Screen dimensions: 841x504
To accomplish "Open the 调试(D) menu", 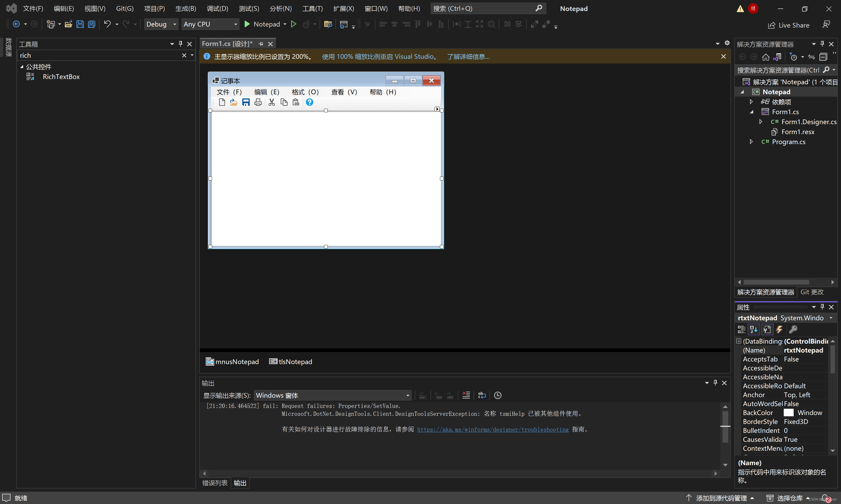I will 217,8.
